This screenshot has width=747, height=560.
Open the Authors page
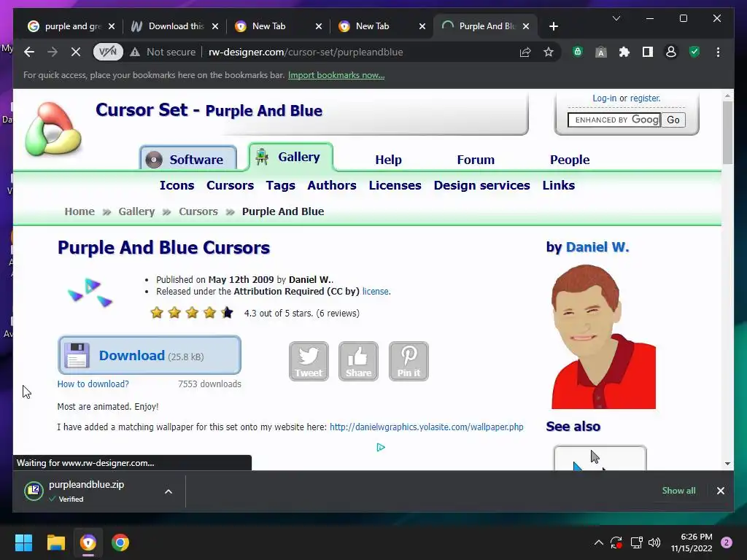click(x=332, y=185)
